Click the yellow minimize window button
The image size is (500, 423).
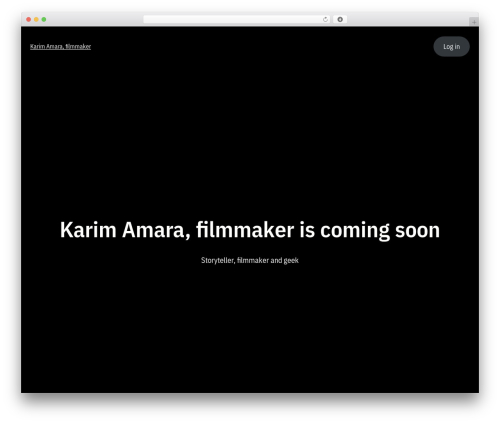point(36,19)
